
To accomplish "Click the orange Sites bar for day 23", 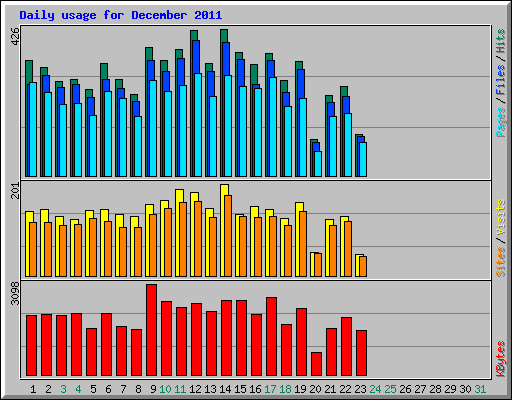I will [x=363, y=266].
